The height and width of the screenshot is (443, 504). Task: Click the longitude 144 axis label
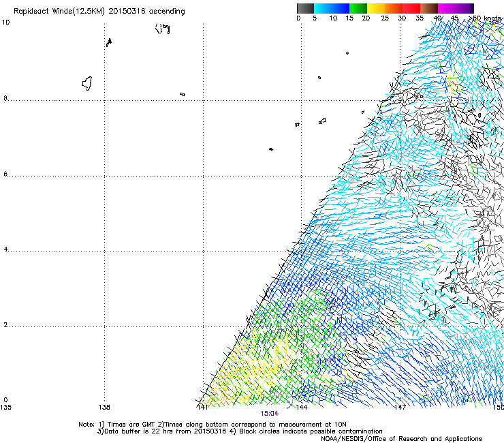point(301,408)
